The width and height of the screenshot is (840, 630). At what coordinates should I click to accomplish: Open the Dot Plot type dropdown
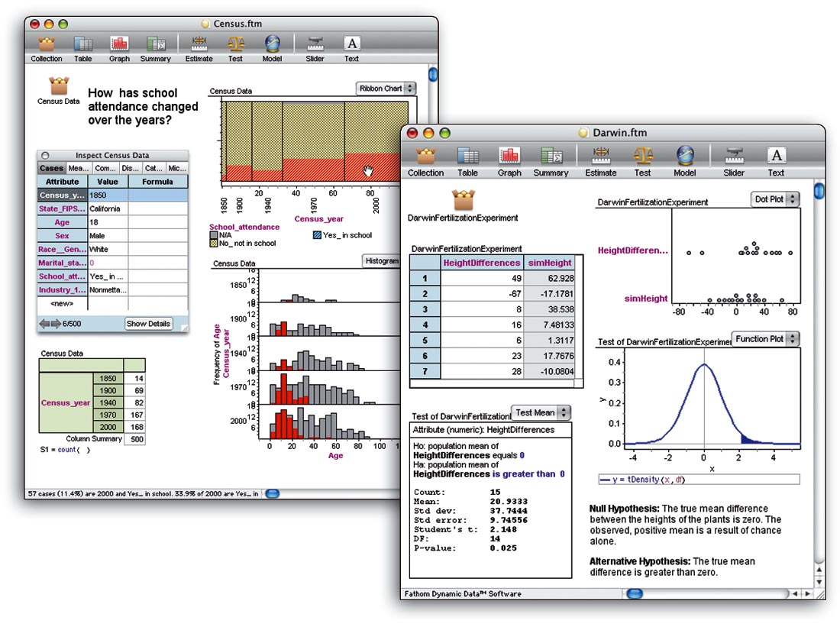click(x=775, y=199)
